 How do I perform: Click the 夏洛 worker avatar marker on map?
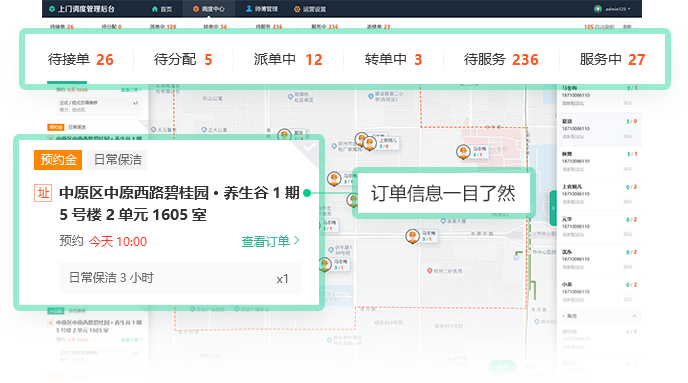tap(284, 135)
